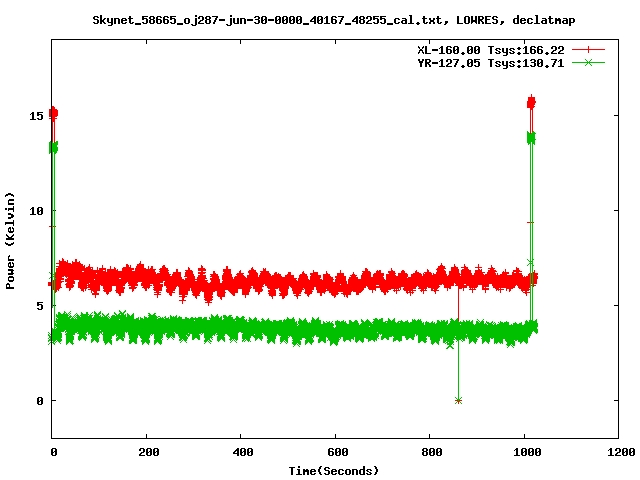Click the outlier data point at zero Kelvin
The height and width of the screenshot is (480, 640).
coord(458,401)
